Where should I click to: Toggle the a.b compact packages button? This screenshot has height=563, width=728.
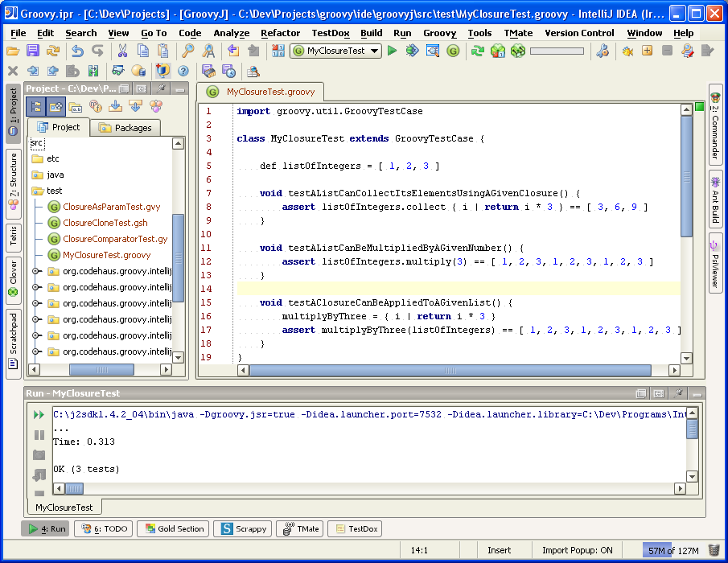[76, 107]
